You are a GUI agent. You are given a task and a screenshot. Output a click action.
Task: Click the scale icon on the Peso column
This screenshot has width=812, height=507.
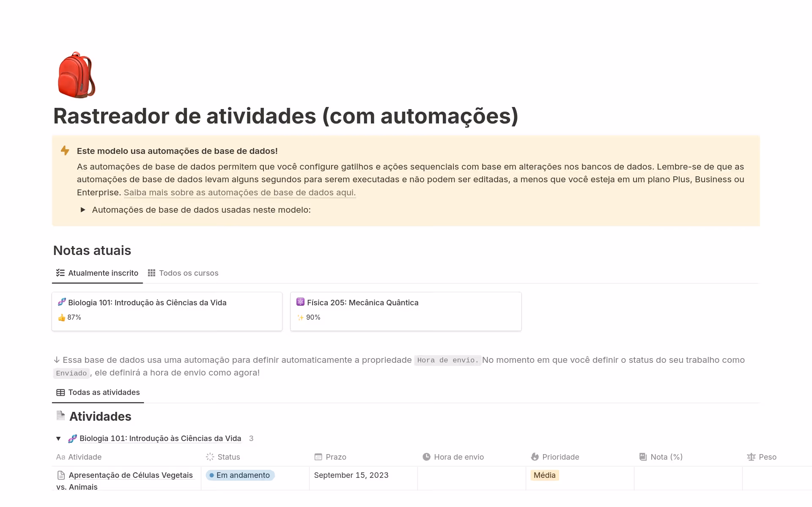[751, 457]
